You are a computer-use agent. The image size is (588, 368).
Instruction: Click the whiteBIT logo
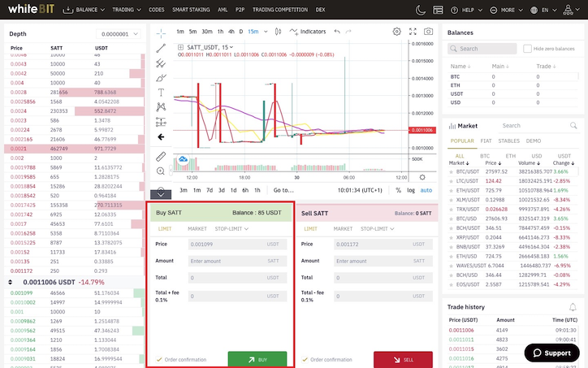click(x=31, y=9)
